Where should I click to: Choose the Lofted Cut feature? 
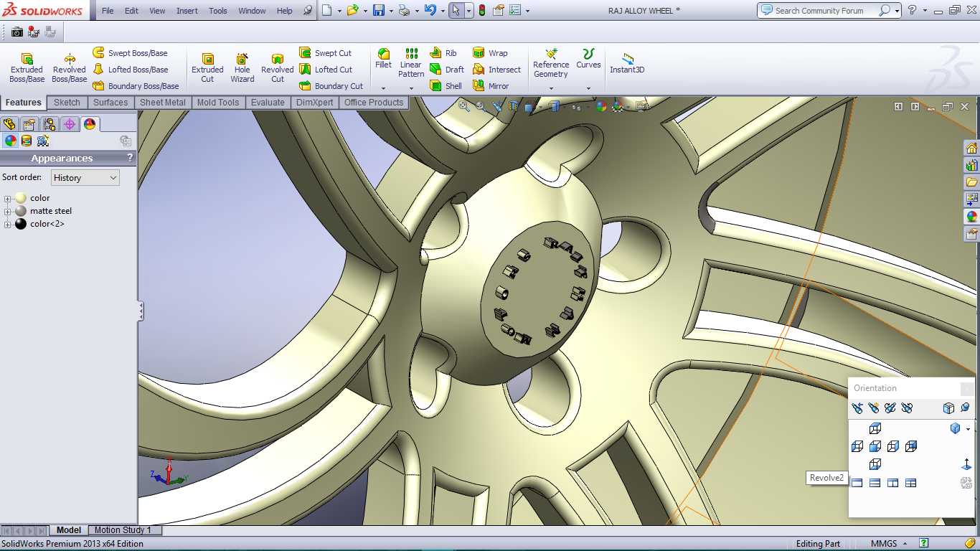point(326,70)
